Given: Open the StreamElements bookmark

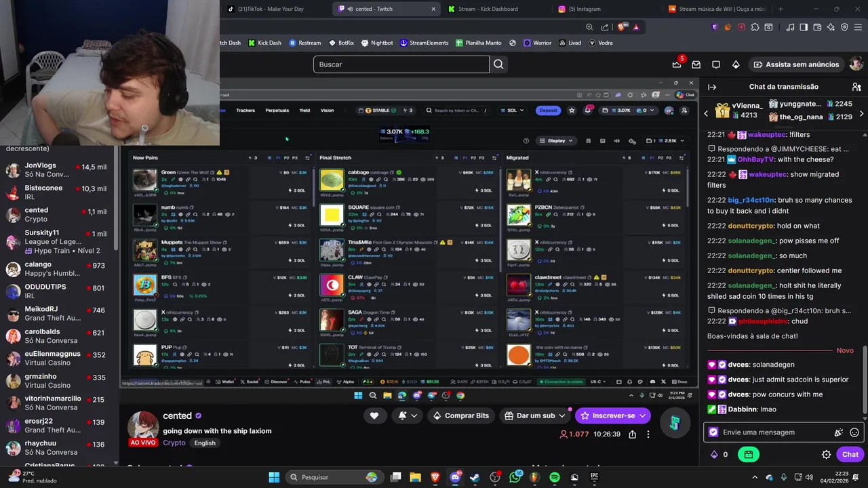Looking at the screenshot, I should (x=424, y=43).
